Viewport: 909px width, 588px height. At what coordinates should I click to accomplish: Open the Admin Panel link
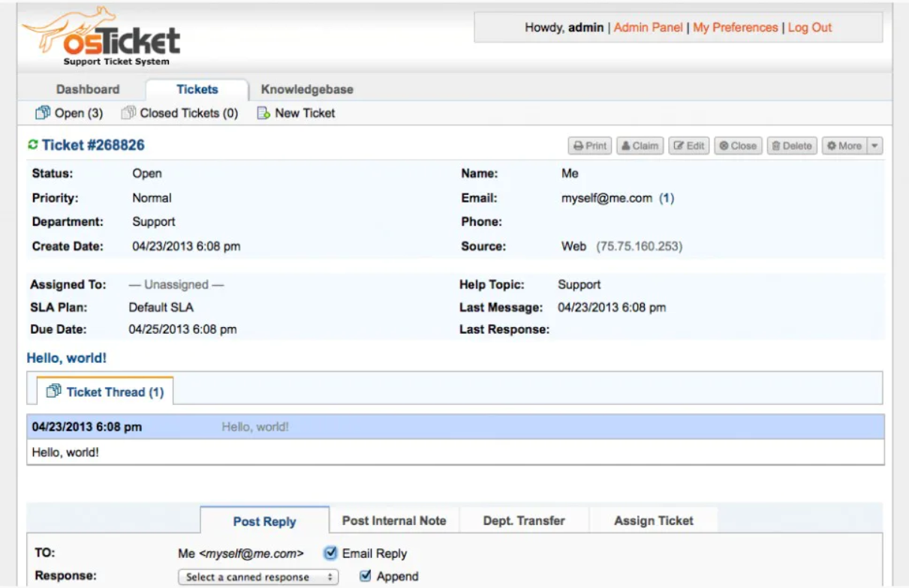(x=646, y=27)
